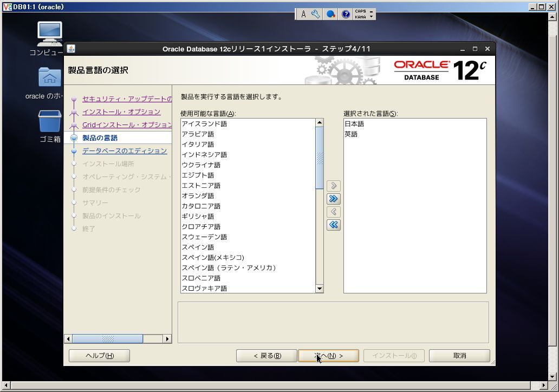The image size is (559, 392).
Task: Click the language list scroll down arrow
Action: pyautogui.click(x=320, y=289)
